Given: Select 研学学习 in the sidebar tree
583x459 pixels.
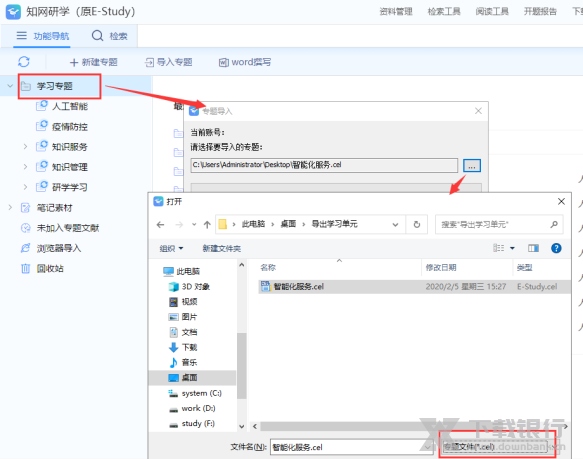Looking at the screenshot, I should click(70, 187).
